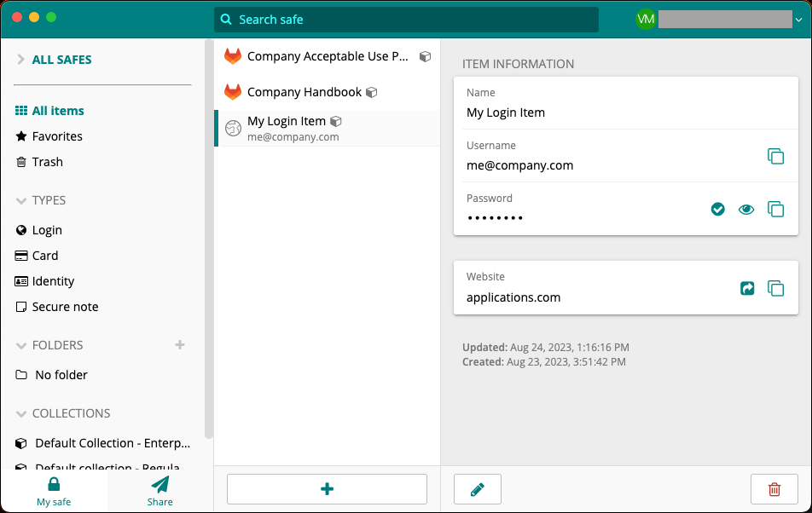Collapse the FOLDERS section

point(21,346)
